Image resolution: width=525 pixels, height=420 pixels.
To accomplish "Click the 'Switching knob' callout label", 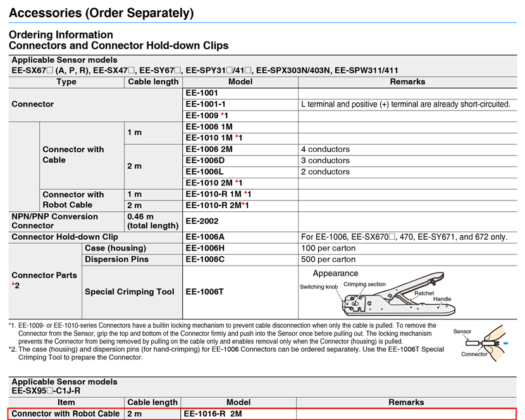I will (x=319, y=287).
